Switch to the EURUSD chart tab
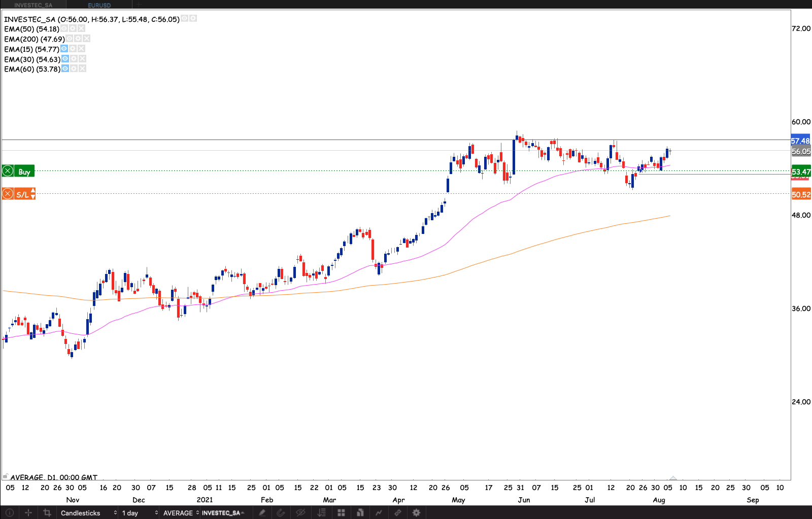 click(99, 5)
